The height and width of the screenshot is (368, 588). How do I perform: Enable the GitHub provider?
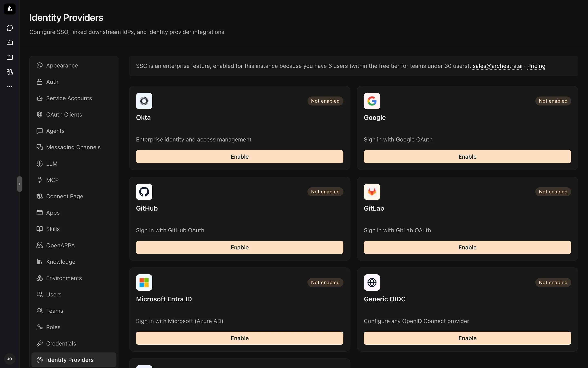239,247
